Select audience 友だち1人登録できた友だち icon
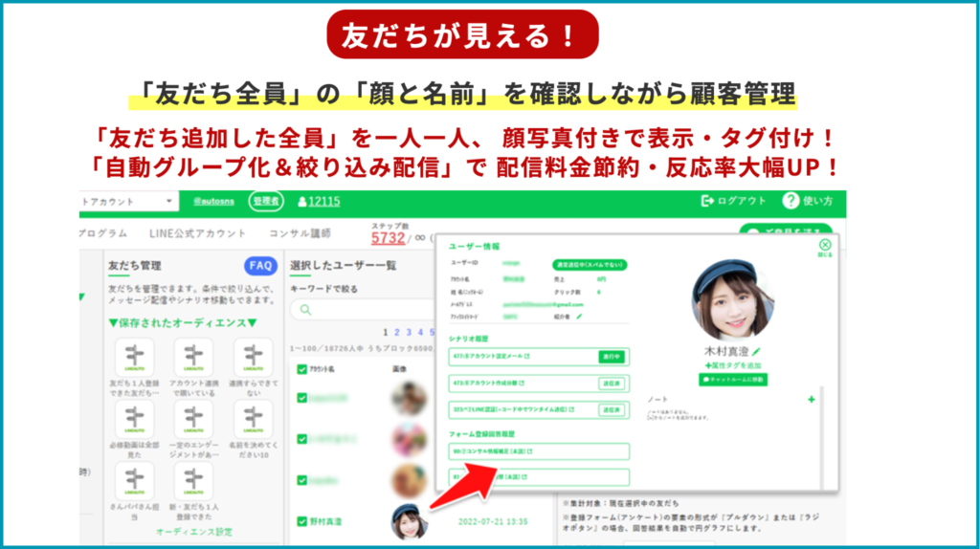 (134, 358)
